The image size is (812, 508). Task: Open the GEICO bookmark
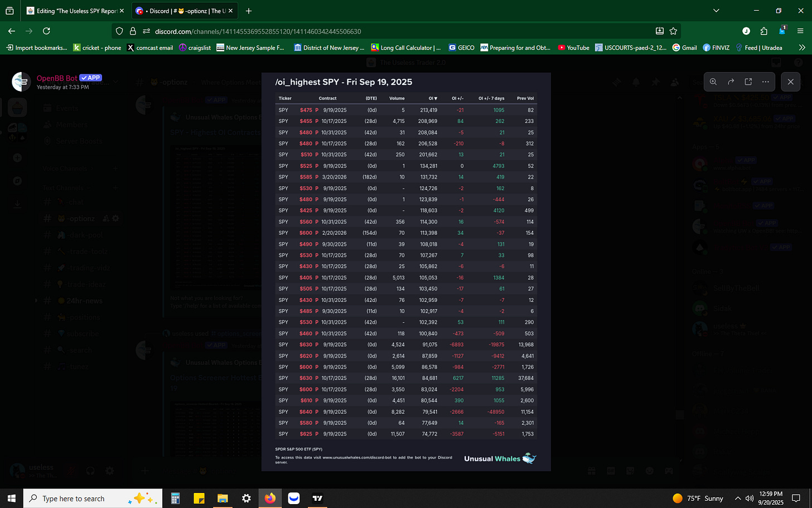click(x=461, y=47)
